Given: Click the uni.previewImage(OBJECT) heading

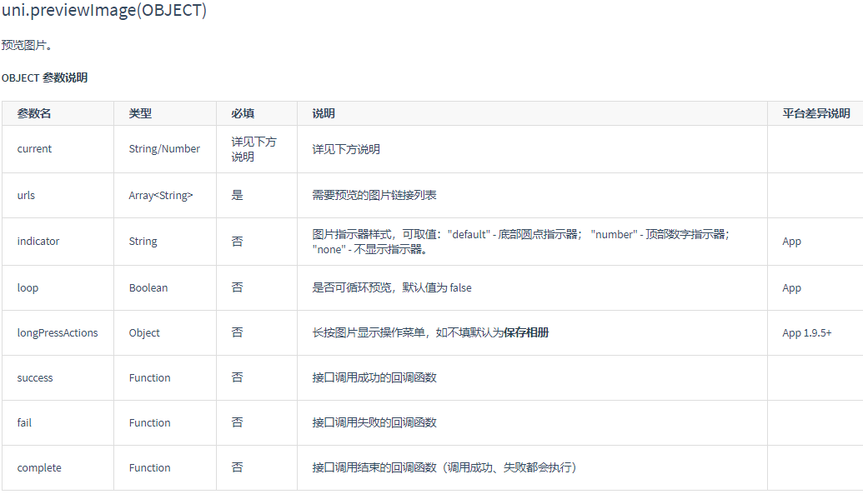Looking at the screenshot, I should pos(104,10).
